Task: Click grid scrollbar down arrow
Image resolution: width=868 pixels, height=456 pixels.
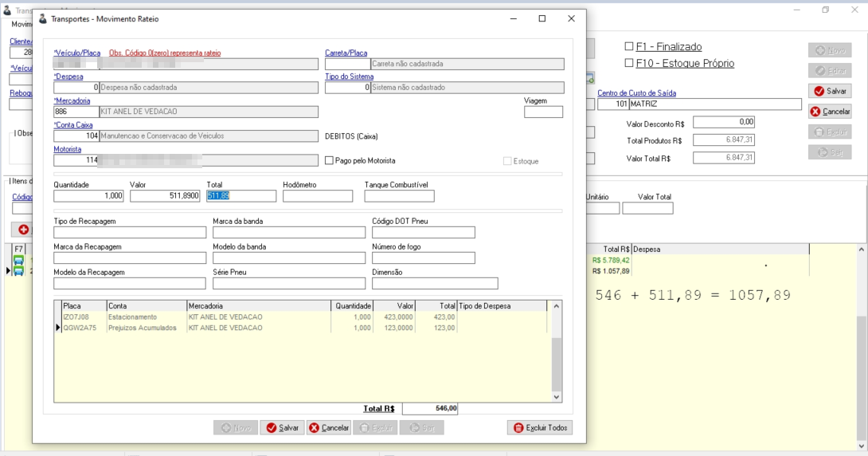Action: [557, 397]
